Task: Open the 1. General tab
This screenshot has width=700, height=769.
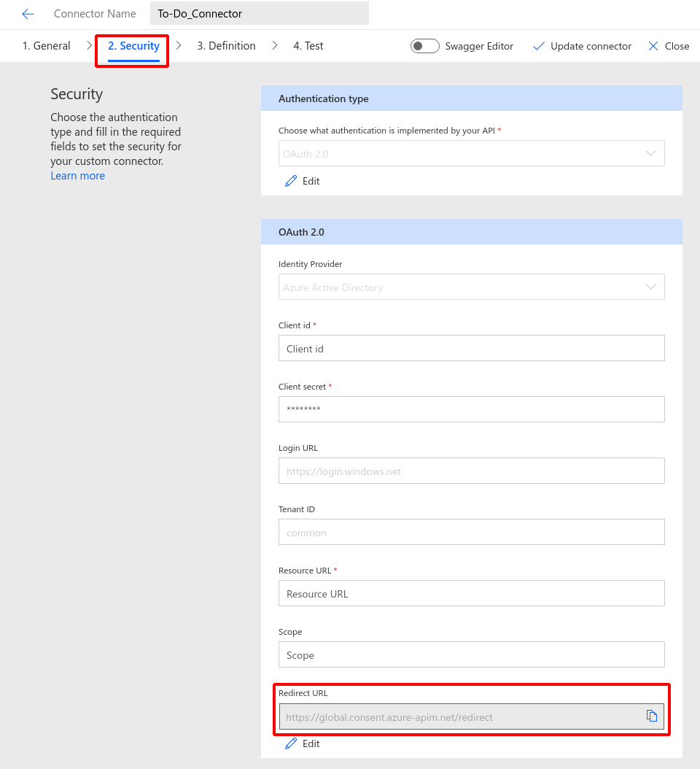Action: click(47, 46)
